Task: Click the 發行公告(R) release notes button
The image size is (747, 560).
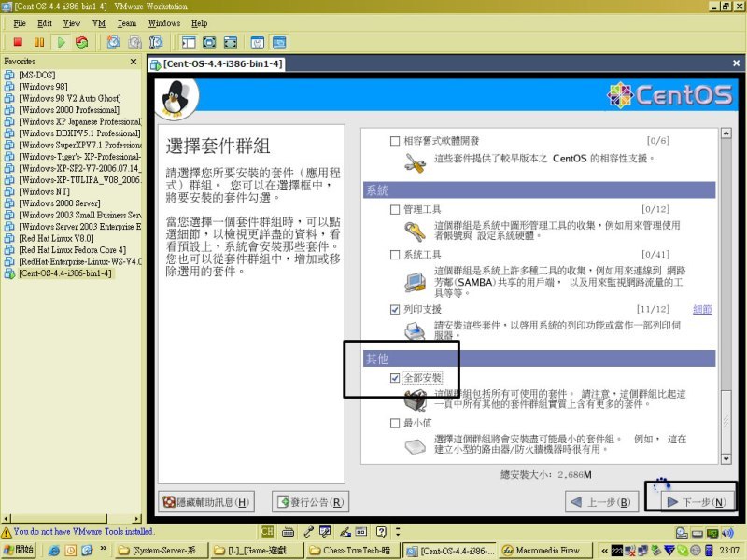Action: [x=311, y=502]
